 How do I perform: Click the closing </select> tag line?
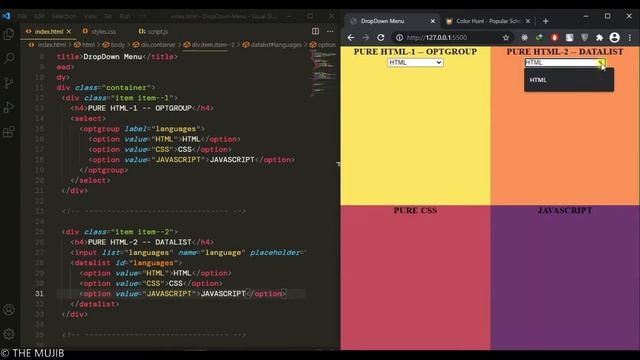(90, 180)
